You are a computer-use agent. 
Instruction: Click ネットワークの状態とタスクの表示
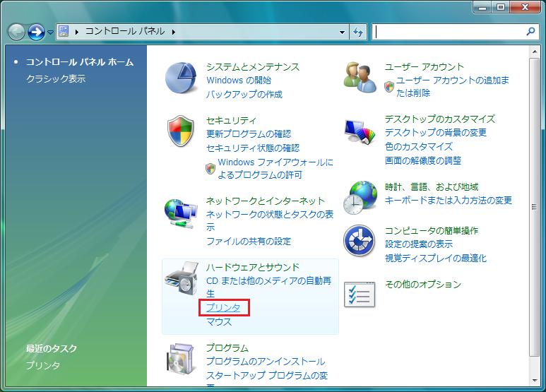pos(270,220)
